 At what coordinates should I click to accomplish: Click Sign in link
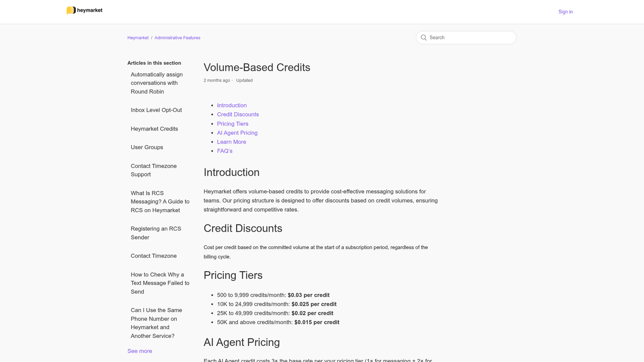pos(565,12)
